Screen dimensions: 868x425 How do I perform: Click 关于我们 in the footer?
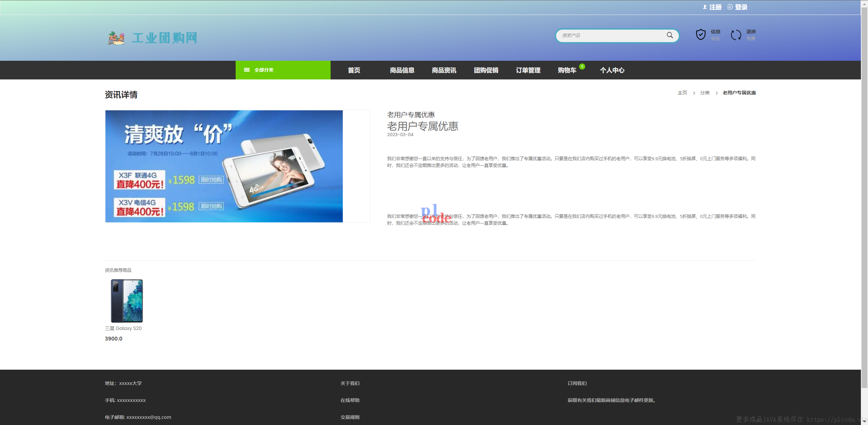coord(350,383)
